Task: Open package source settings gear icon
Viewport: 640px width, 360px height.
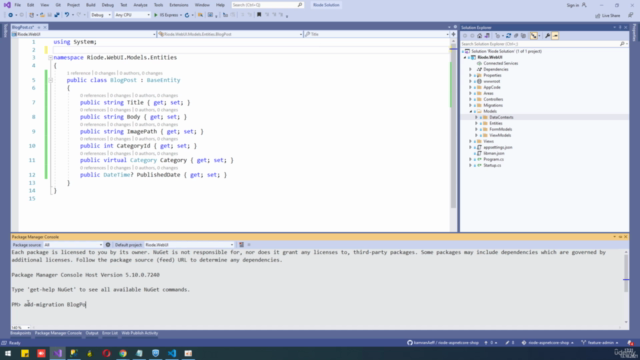Action: point(108,245)
